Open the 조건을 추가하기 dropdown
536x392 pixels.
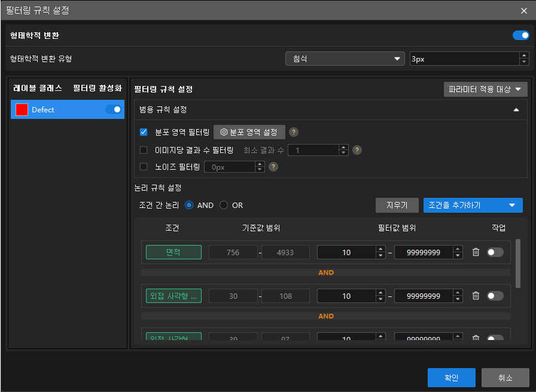pos(473,205)
